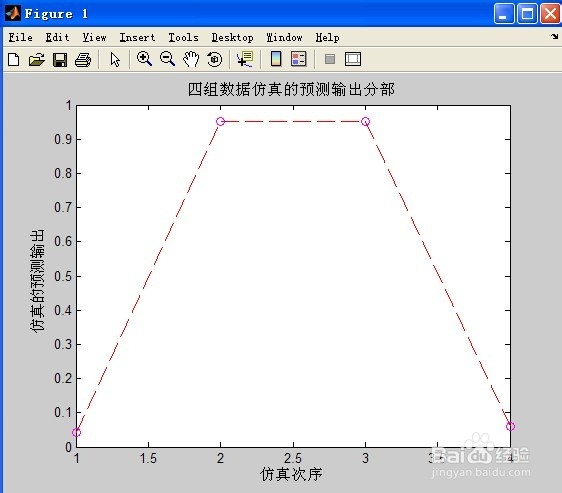562x493 pixels.
Task: Click the x-axis tick label 1.5
Action: pos(148,458)
